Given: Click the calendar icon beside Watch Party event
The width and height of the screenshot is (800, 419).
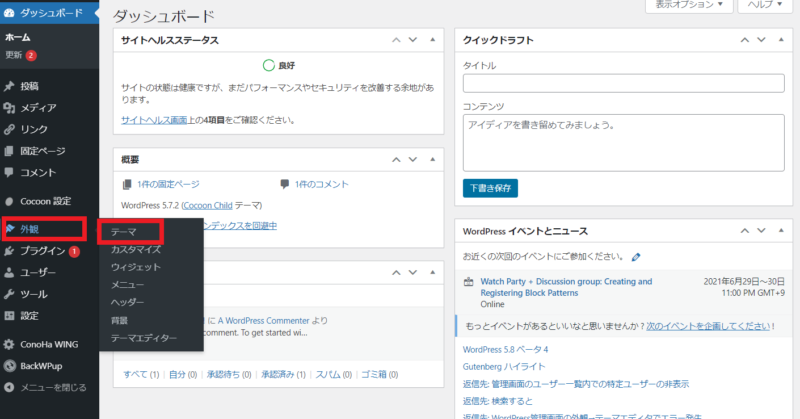Looking at the screenshot, I should pyautogui.click(x=468, y=282).
